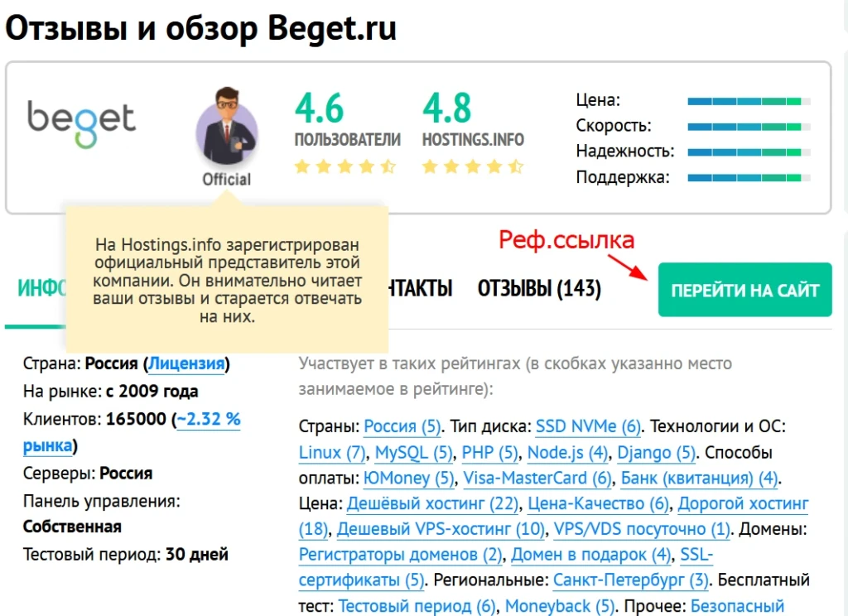Viewport: 848px width, 616px height.
Task: Click the beget logo
Action: click(81, 124)
